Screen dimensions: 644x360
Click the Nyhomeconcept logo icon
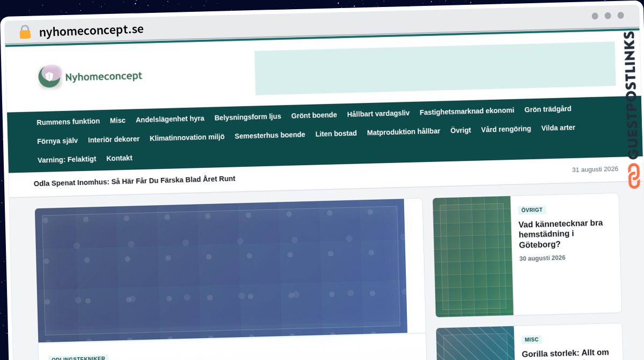[x=49, y=77]
